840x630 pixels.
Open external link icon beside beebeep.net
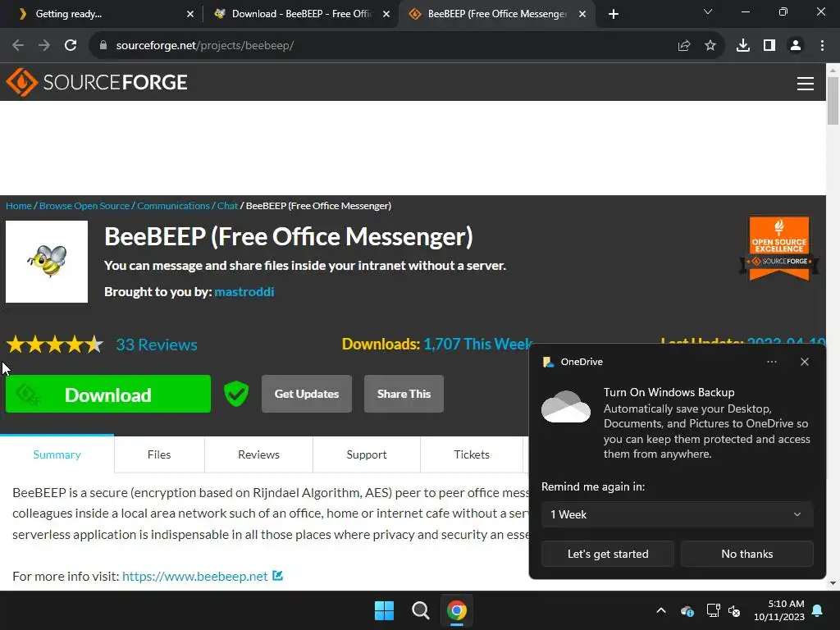(277, 576)
